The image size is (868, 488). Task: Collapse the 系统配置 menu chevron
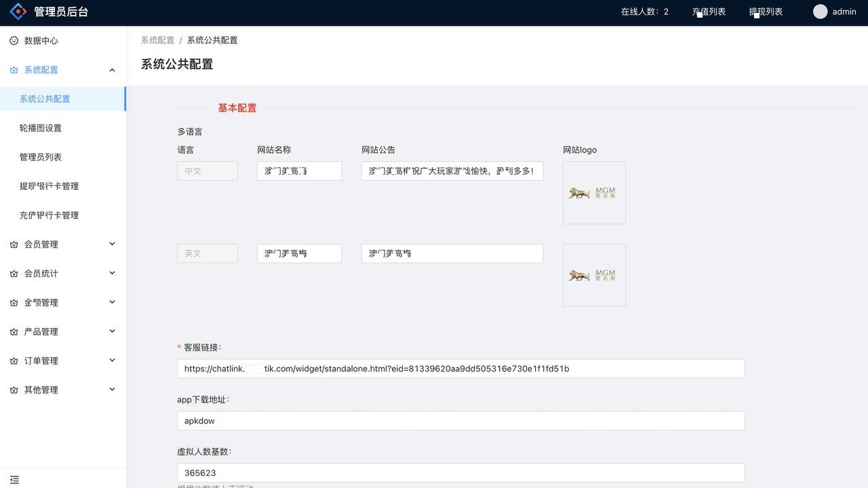point(112,70)
